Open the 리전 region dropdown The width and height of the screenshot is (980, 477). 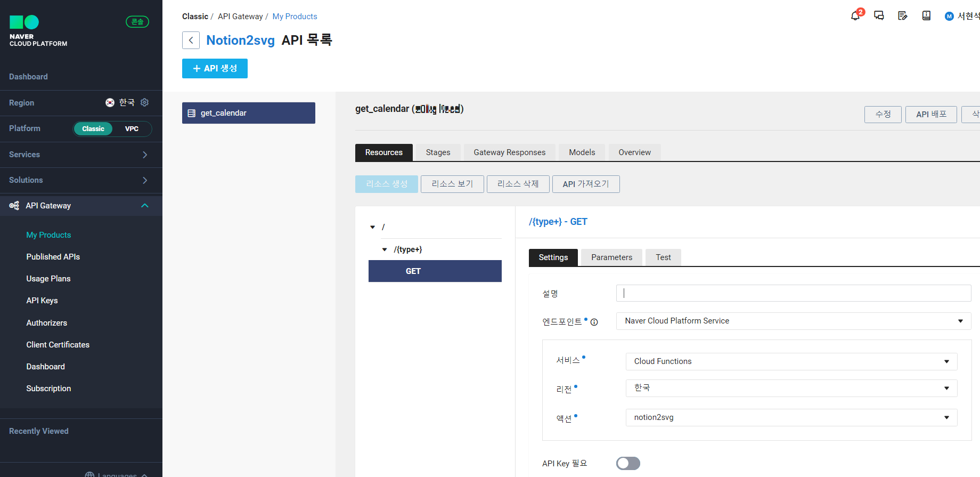click(x=791, y=388)
